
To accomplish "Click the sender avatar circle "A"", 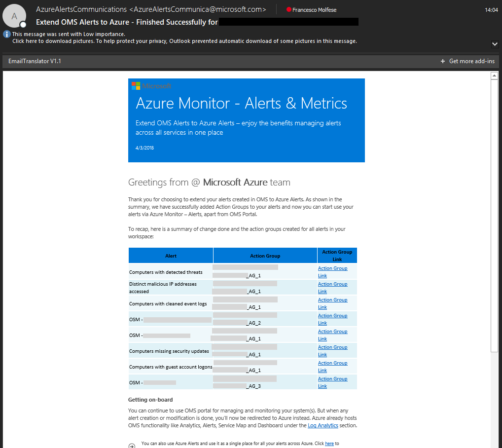I will pyautogui.click(x=14, y=16).
